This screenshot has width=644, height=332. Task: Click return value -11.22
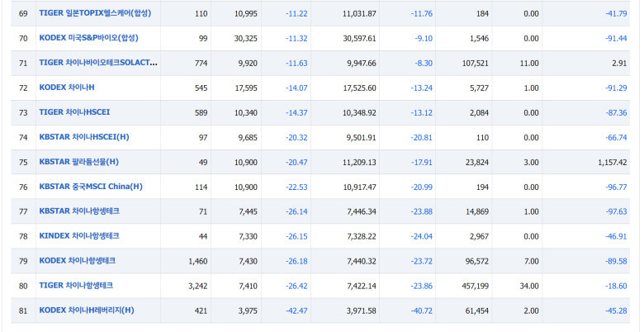tap(296, 13)
